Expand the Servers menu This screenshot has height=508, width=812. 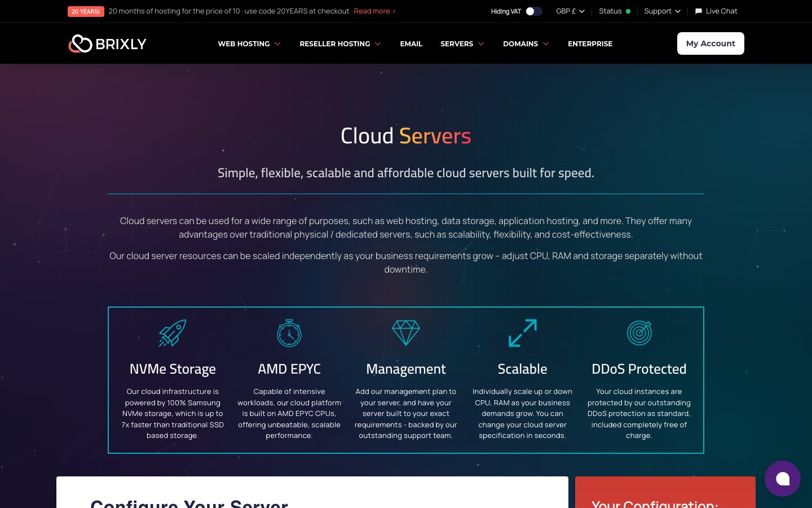pos(462,43)
